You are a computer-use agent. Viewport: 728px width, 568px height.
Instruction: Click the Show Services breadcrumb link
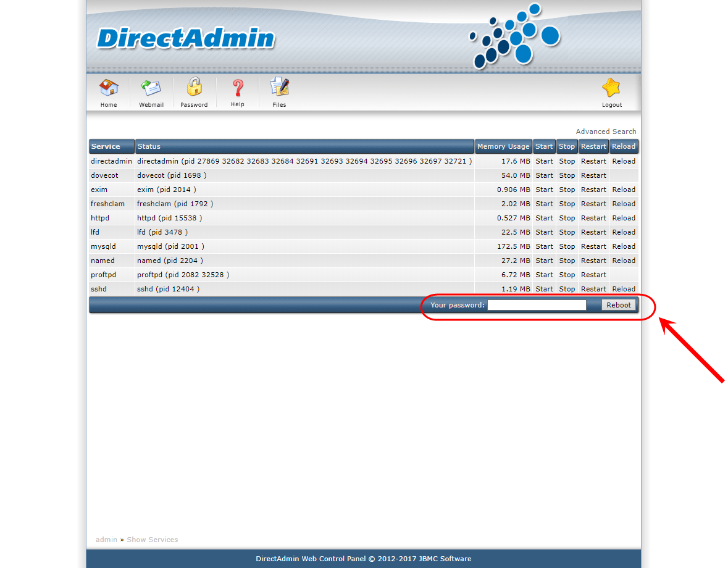(x=153, y=539)
